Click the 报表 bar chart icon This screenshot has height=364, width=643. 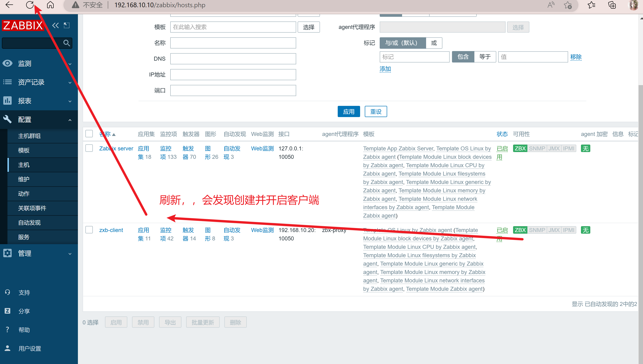pos(7,101)
